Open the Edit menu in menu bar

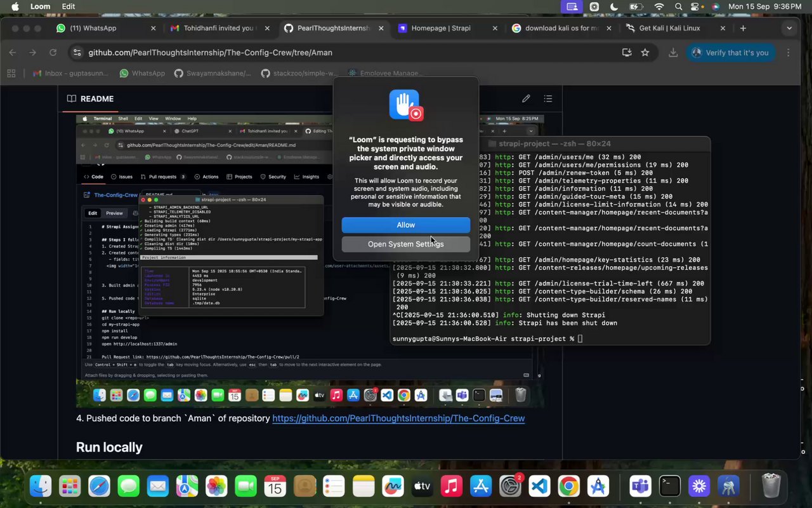point(69,6)
